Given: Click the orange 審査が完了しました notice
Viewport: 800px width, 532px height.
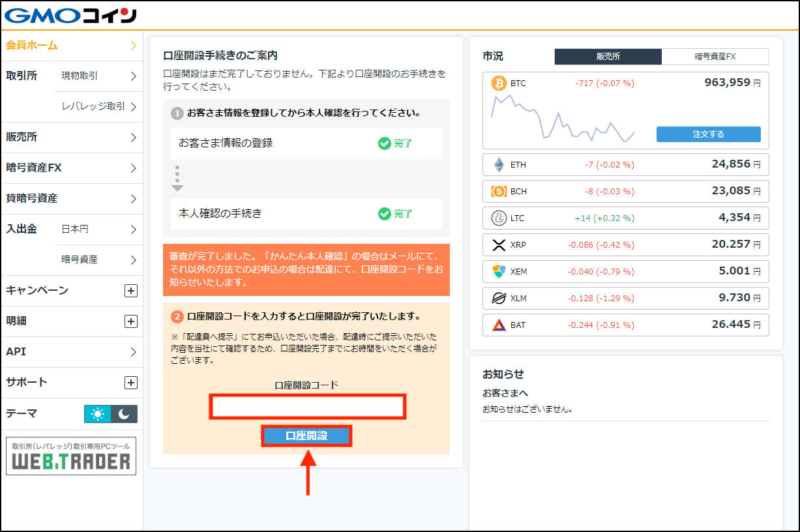Looking at the screenshot, I should (306, 270).
